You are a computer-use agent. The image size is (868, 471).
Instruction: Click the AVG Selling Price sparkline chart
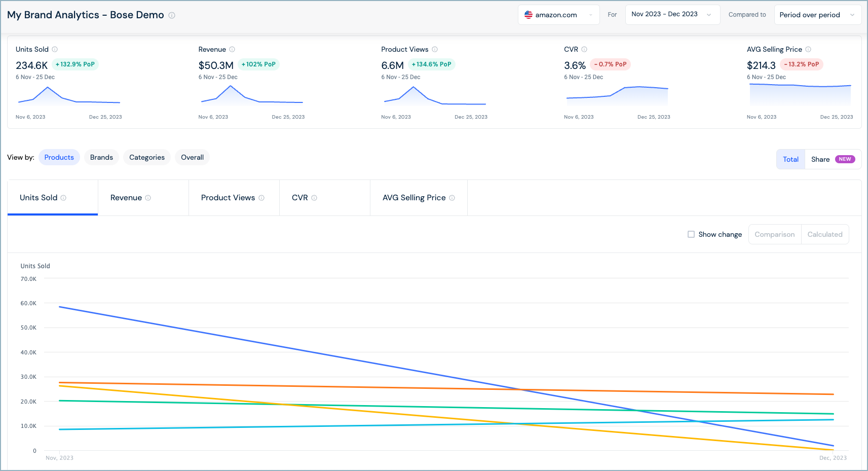click(800, 94)
